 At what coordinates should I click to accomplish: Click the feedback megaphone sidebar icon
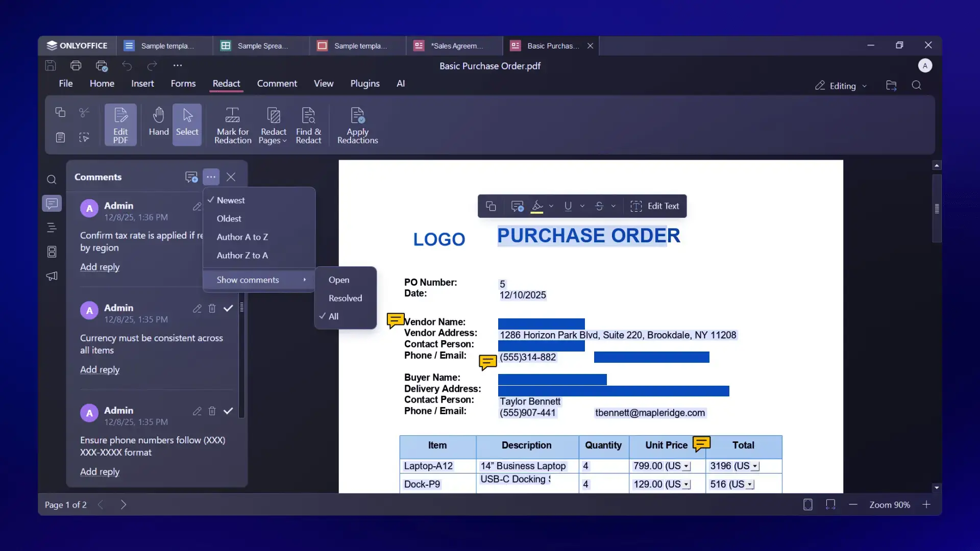click(52, 276)
